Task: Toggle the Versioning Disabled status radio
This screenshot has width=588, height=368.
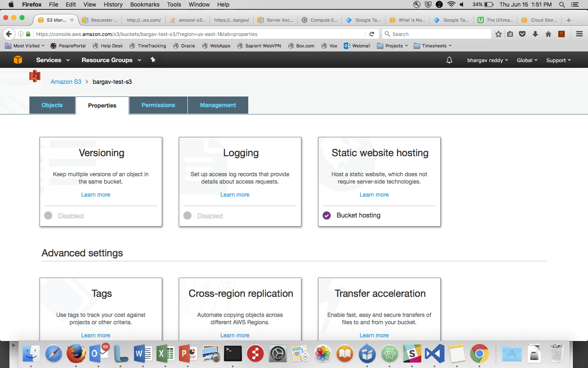Action: click(48, 215)
